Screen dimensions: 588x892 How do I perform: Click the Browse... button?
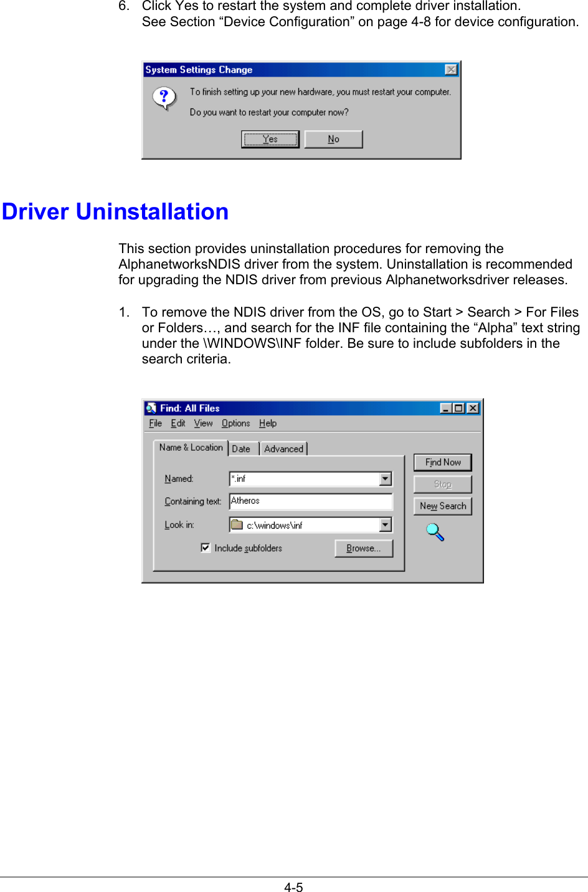click(x=364, y=549)
